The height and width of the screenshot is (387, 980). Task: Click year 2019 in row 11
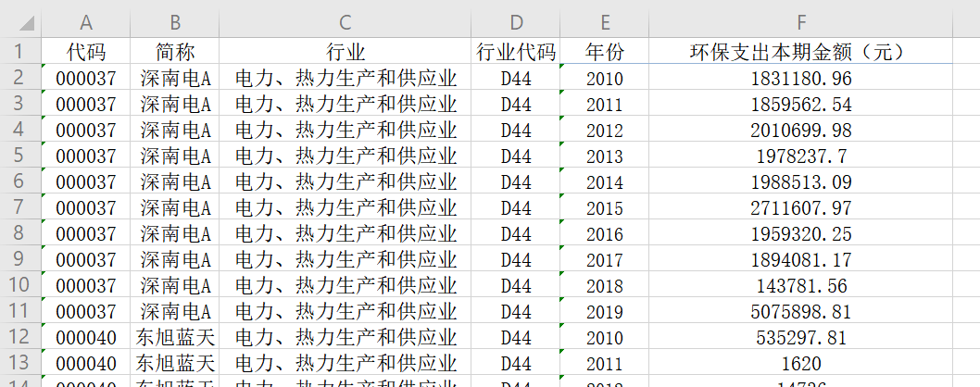tap(604, 311)
